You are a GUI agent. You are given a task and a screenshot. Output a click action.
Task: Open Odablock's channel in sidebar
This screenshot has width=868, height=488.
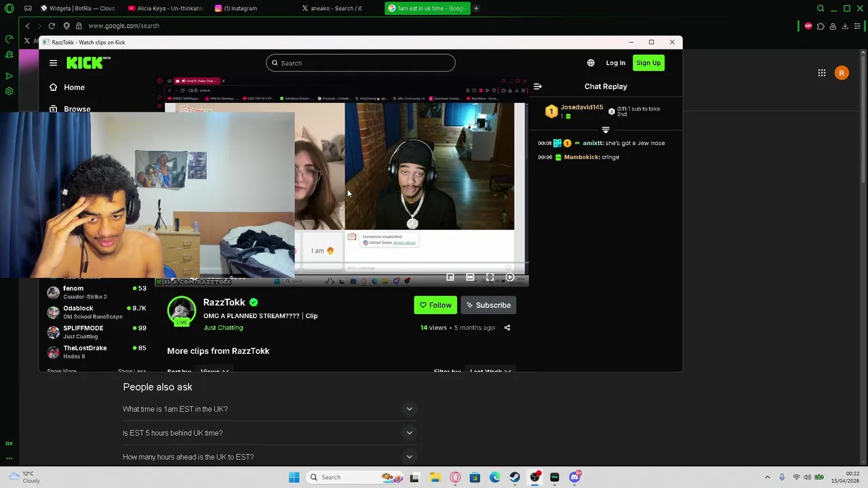tap(96, 312)
